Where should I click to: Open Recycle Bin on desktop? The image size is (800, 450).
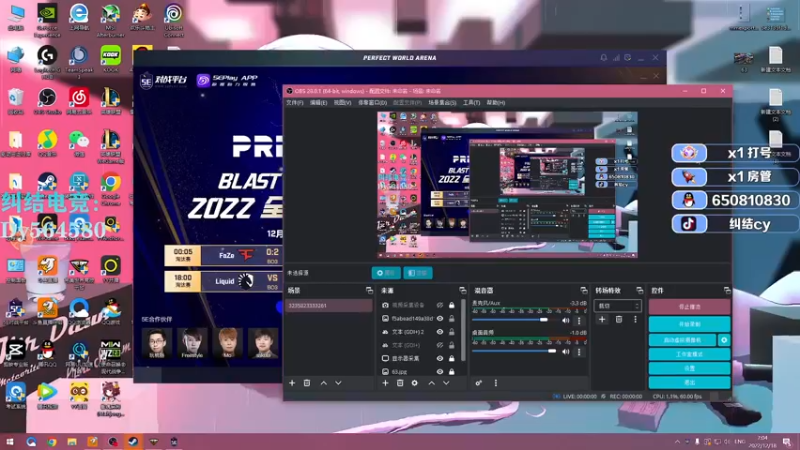[15, 101]
